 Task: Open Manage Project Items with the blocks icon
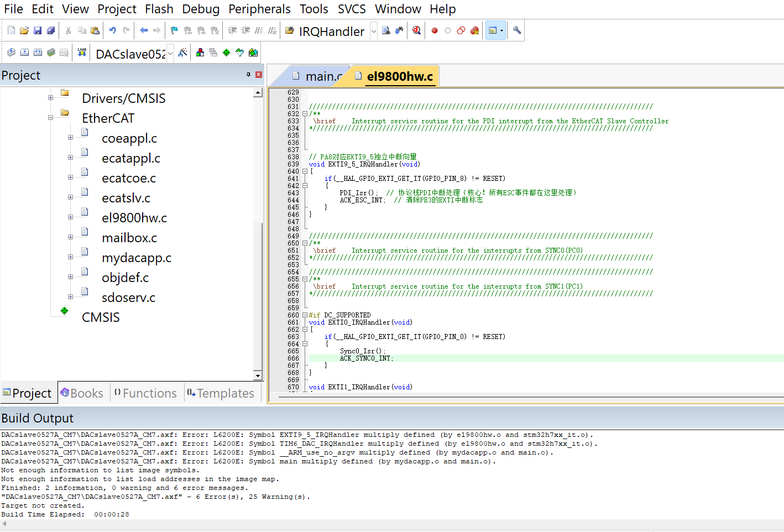pos(200,53)
